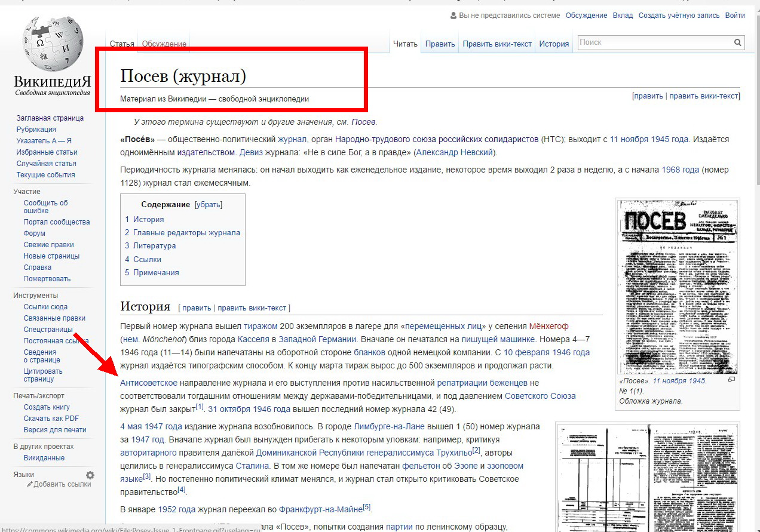Open the Франкфурт-на-Майне link
Image resolution: width=760 pixels, height=532 pixels.
(x=321, y=510)
